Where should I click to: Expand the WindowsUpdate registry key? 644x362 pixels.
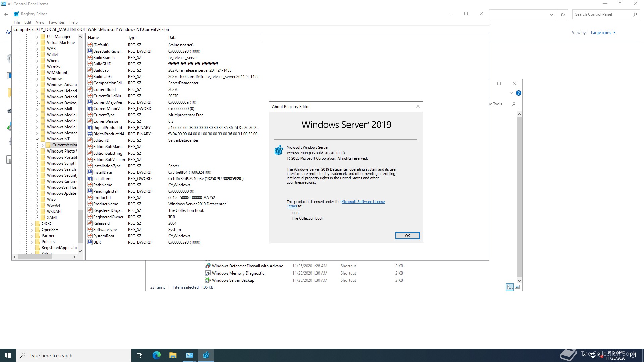point(37,193)
